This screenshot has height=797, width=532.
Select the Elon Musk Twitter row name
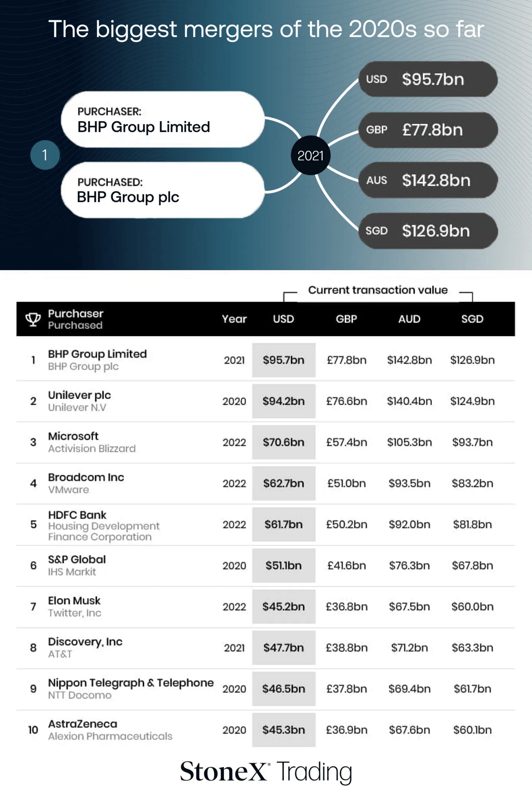click(x=75, y=607)
